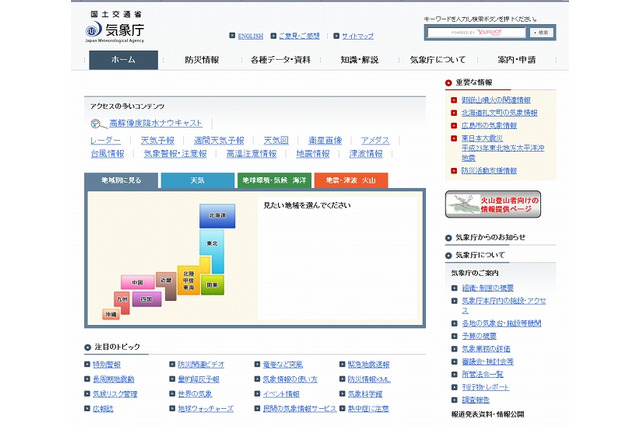This screenshot has height=426, width=640.
Task: Open the レーダー link
Action: [x=106, y=141]
